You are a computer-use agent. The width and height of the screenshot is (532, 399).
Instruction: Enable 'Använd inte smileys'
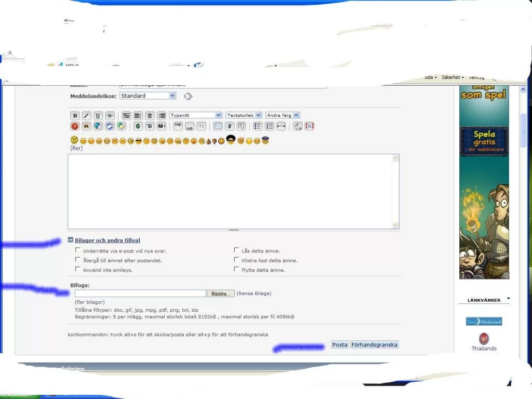click(x=78, y=269)
